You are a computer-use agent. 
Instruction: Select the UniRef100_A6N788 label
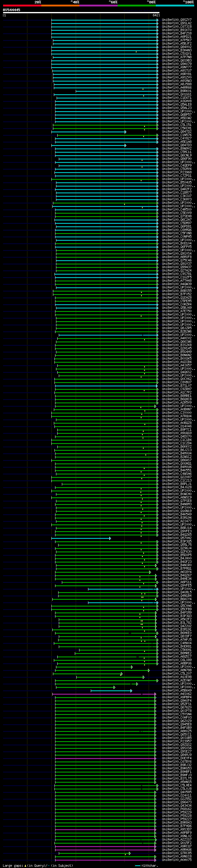click(177, 670)
